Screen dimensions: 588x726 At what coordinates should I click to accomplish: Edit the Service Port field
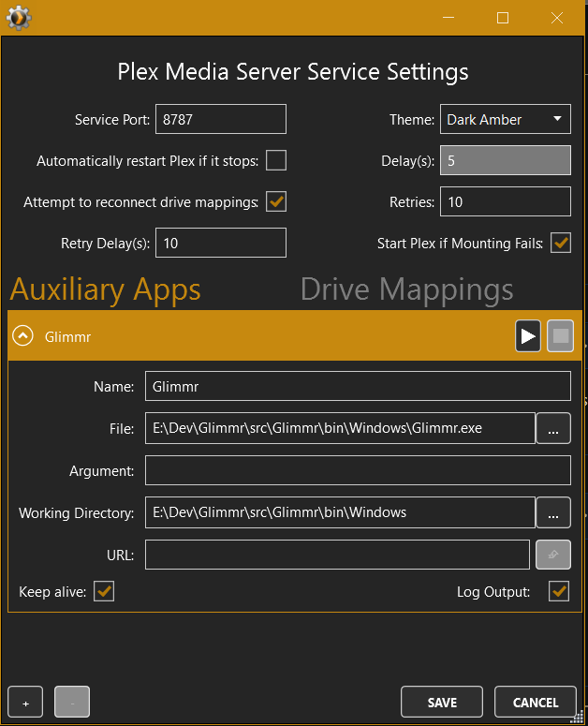click(x=221, y=119)
